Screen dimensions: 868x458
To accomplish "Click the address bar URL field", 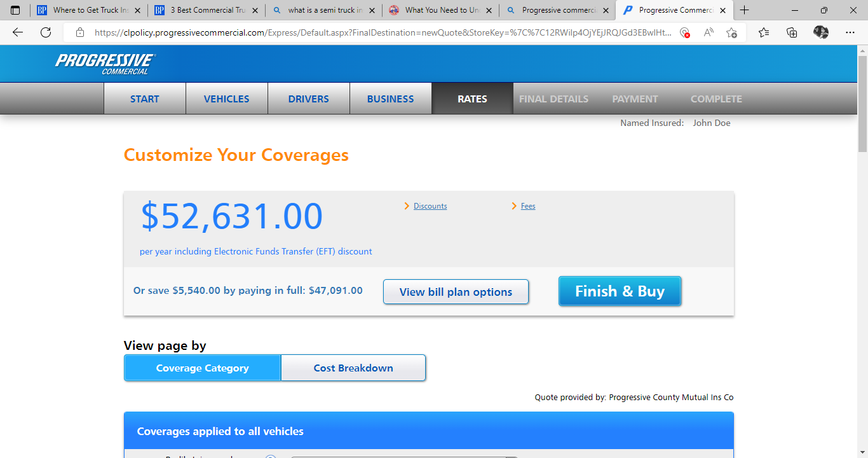I will tap(383, 32).
